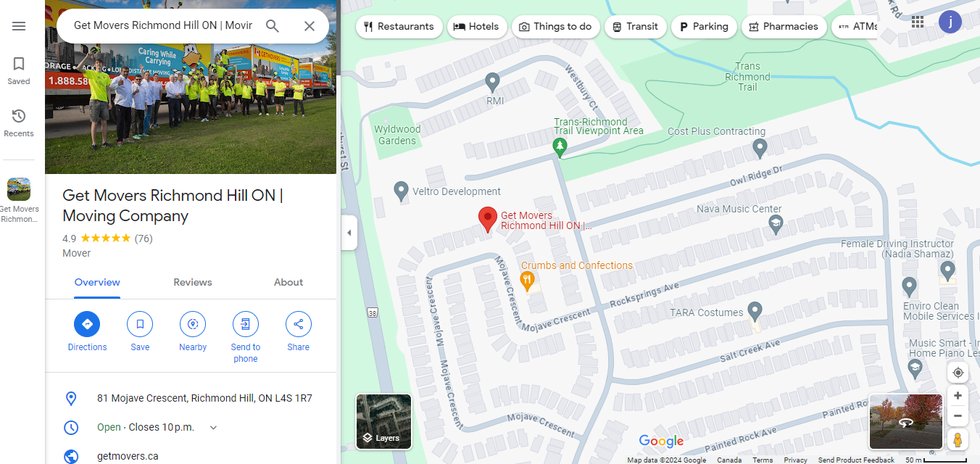
Task: Filter map by Restaurants
Action: 399,27
